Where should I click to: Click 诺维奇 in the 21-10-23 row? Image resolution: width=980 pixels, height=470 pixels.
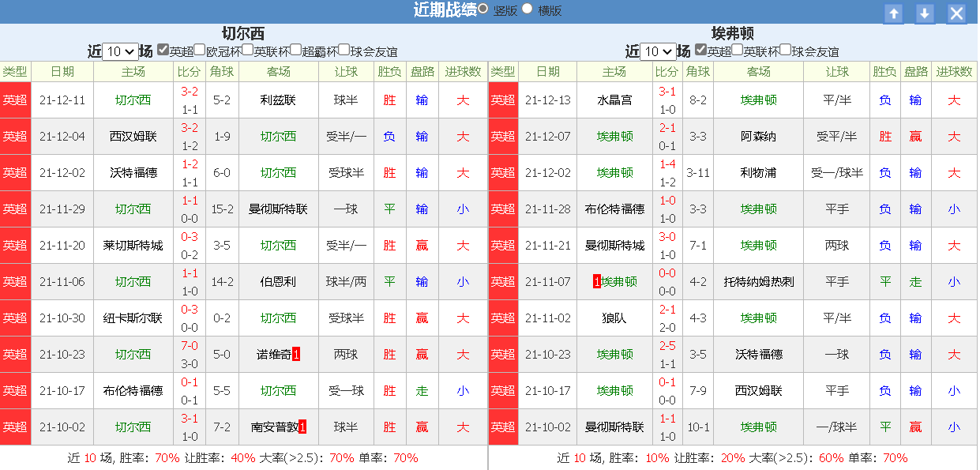click(x=274, y=355)
